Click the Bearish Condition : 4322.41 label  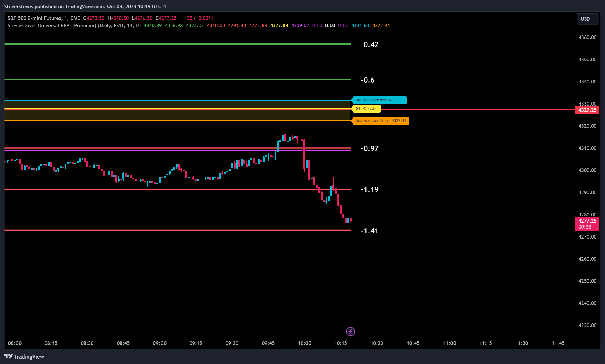[x=381, y=121]
